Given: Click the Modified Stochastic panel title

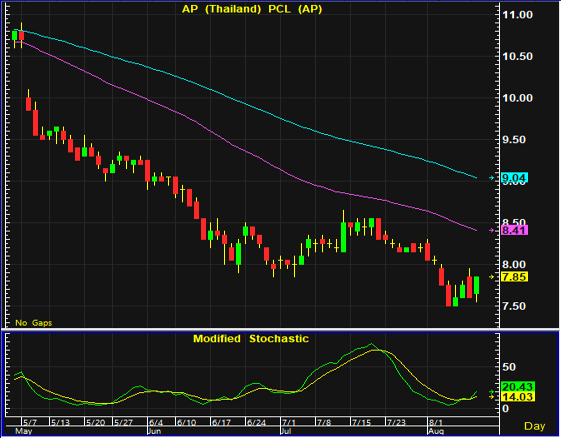Looking at the screenshot, I should click(x=251, y=339).
